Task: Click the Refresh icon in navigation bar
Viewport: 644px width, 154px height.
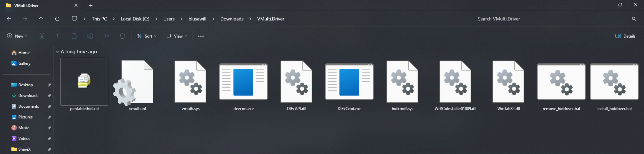Action: click(x=57, y=19)
